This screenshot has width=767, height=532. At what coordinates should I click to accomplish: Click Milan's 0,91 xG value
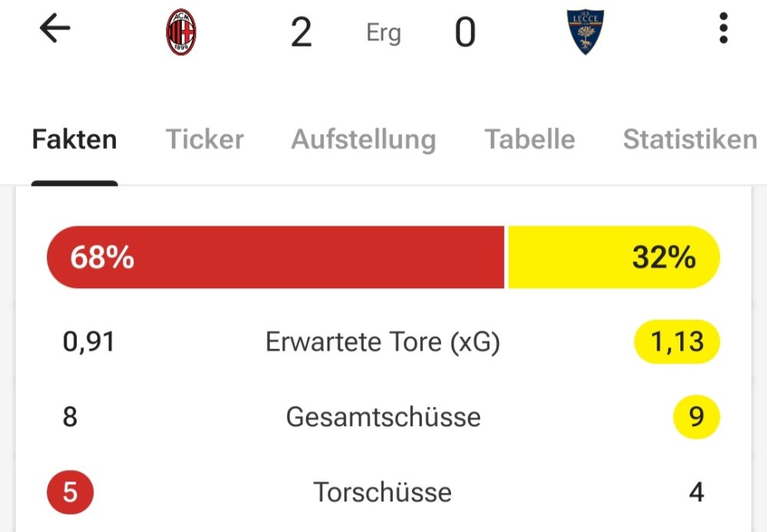(x=89, y=342)
